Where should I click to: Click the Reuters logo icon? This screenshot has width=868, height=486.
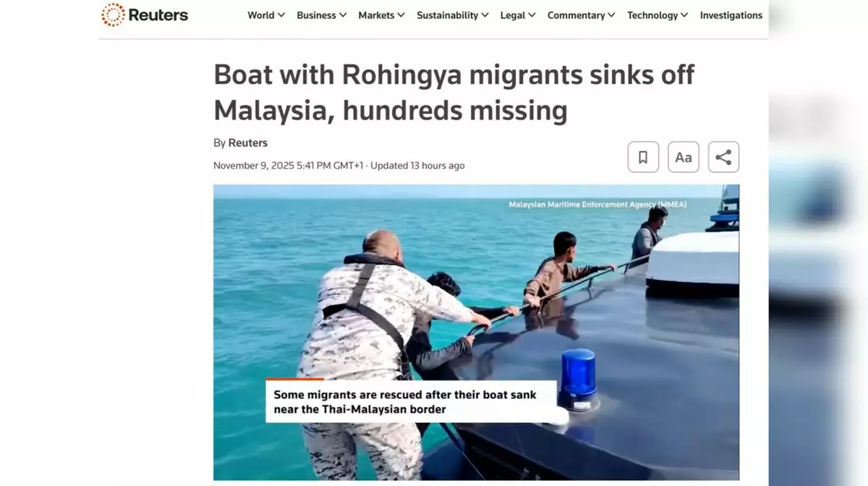[x=113, y=14]
